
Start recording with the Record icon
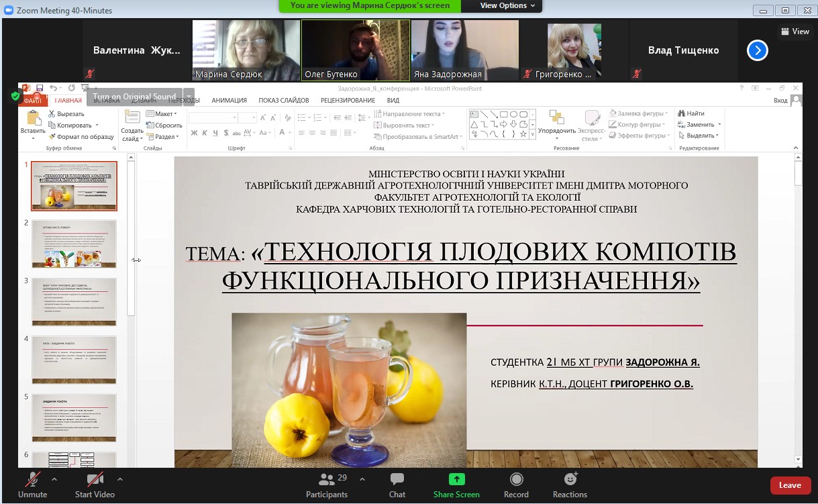[516, 479]
